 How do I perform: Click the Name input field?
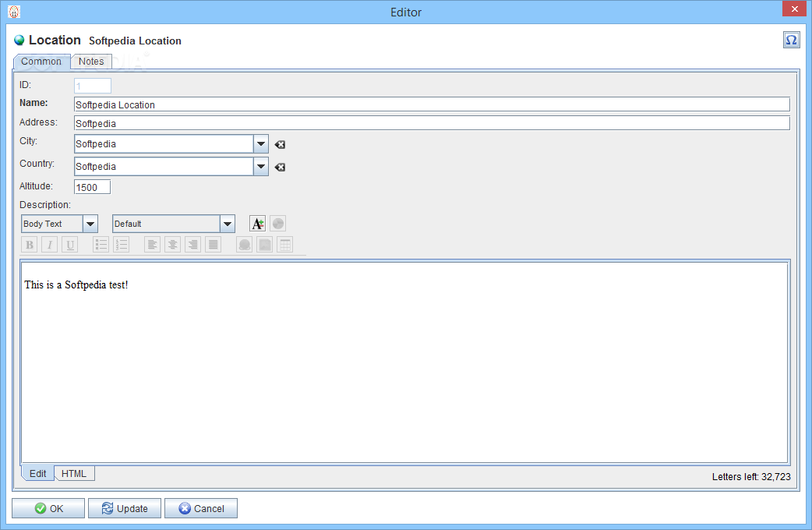tap(432, 104)
